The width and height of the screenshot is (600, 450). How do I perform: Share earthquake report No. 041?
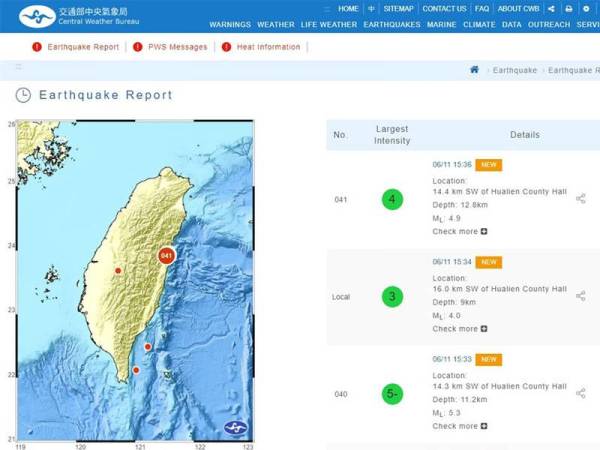[x=580, y=198]
